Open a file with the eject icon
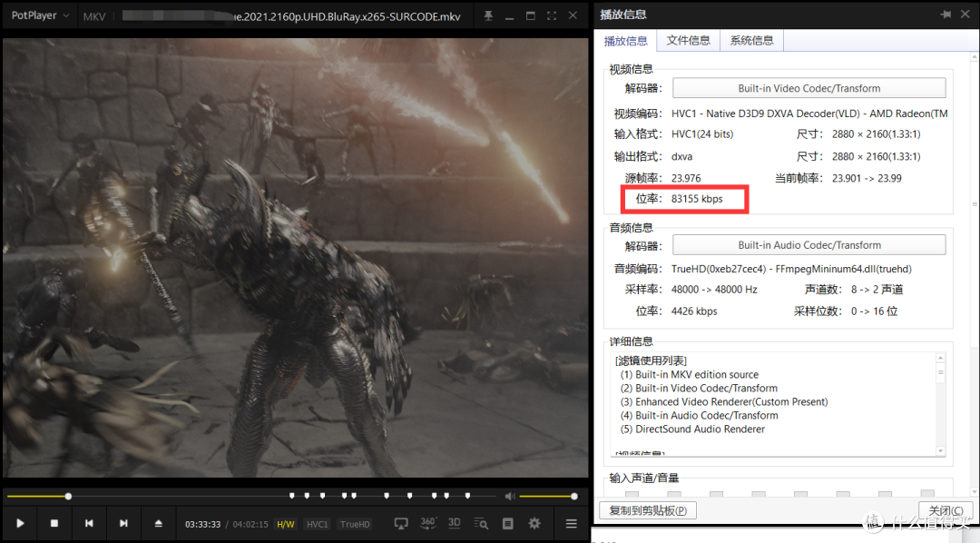Image resolution: width=980 pixels, height=543 pixels. point(158,524)
